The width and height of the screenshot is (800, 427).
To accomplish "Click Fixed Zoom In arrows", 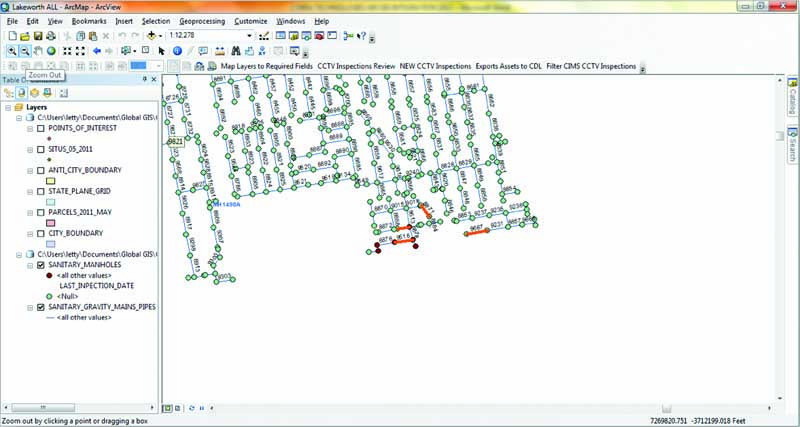I will [x=67, y=51].
